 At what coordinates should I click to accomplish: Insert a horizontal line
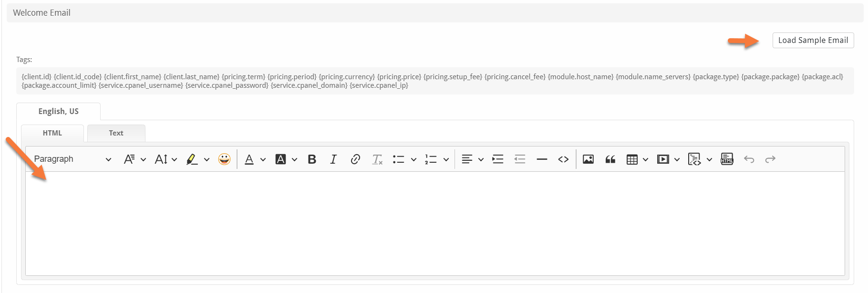[542, 159]
